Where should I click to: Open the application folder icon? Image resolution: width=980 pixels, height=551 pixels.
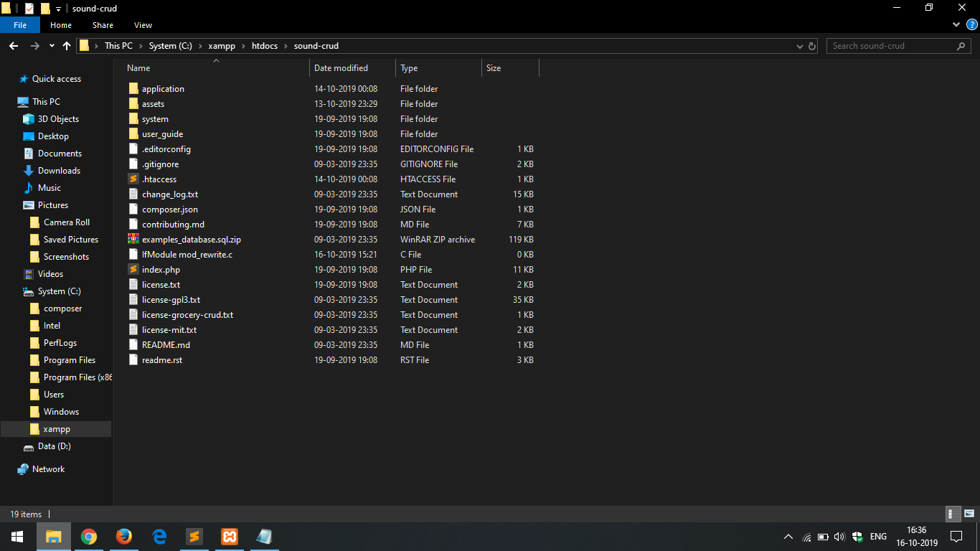133,89
